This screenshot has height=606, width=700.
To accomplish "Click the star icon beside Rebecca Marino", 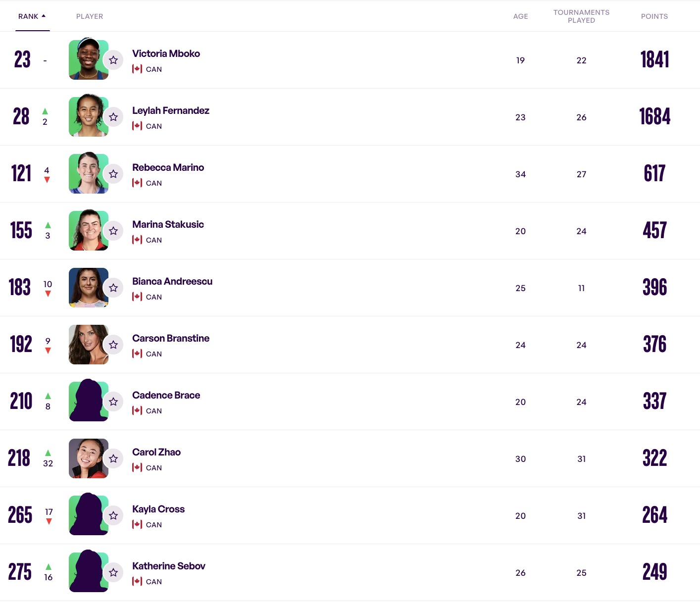I will (113, 174).
